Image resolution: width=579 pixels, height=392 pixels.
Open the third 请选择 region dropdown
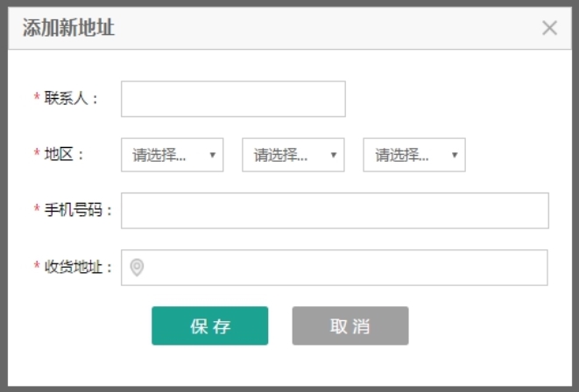coord(414,155)
